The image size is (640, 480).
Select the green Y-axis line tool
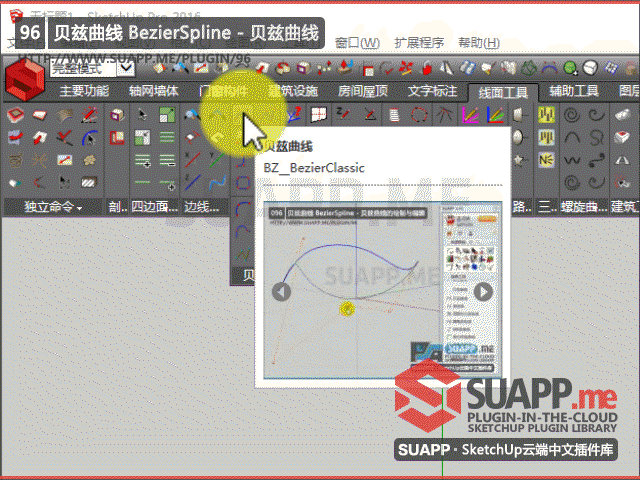pyautogui.click(x=216, y=160)
